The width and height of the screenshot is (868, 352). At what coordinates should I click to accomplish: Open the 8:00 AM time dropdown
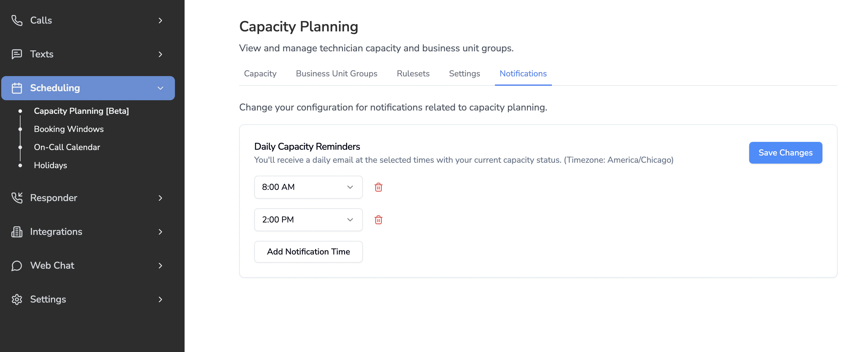point(308,187)
